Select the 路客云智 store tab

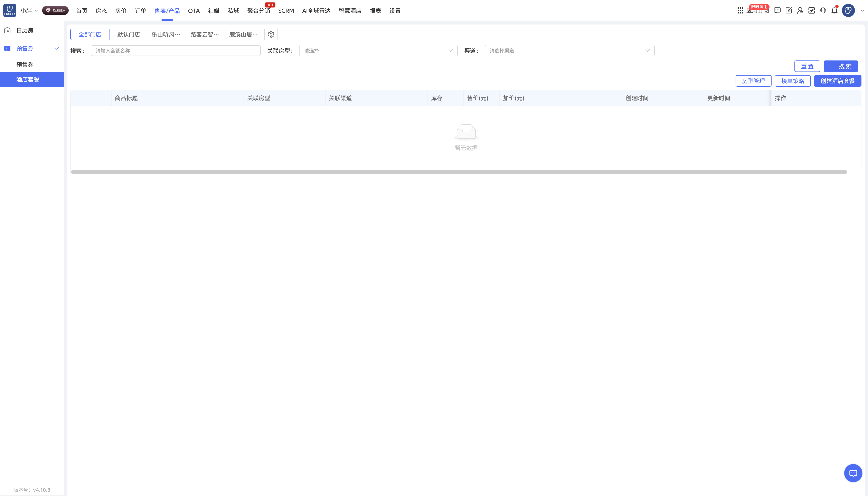click(206, 34)
